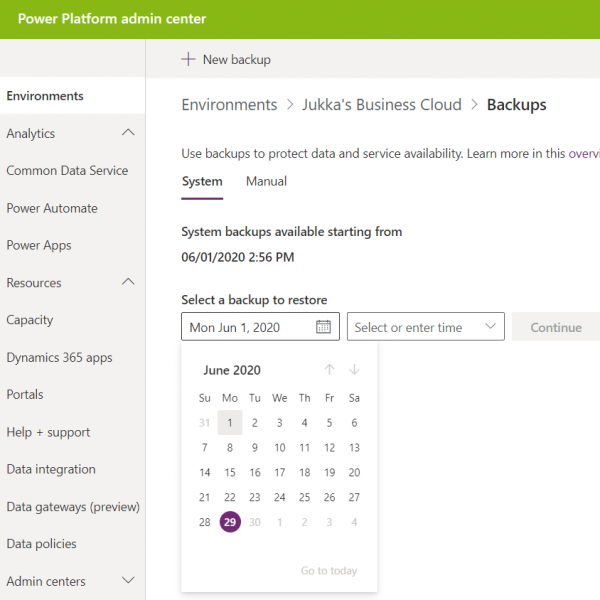Click the plus icon for New backup
Image resolution: width=600 pixels, height=600 pixels.
click(x=188, y=59)
